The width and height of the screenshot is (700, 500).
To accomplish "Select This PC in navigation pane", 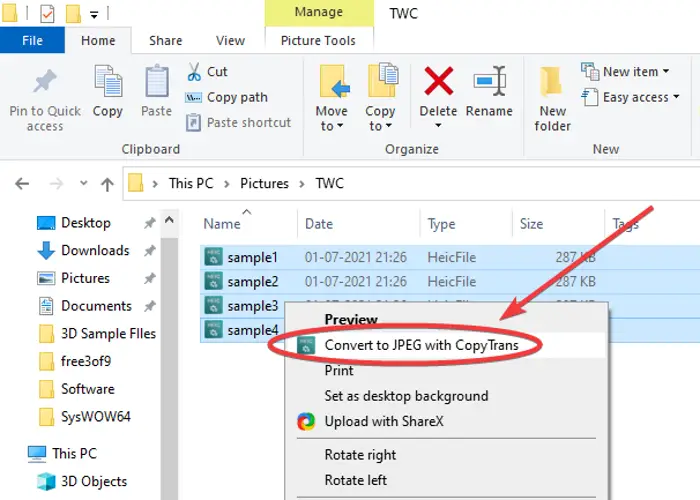I will point(74,454).
